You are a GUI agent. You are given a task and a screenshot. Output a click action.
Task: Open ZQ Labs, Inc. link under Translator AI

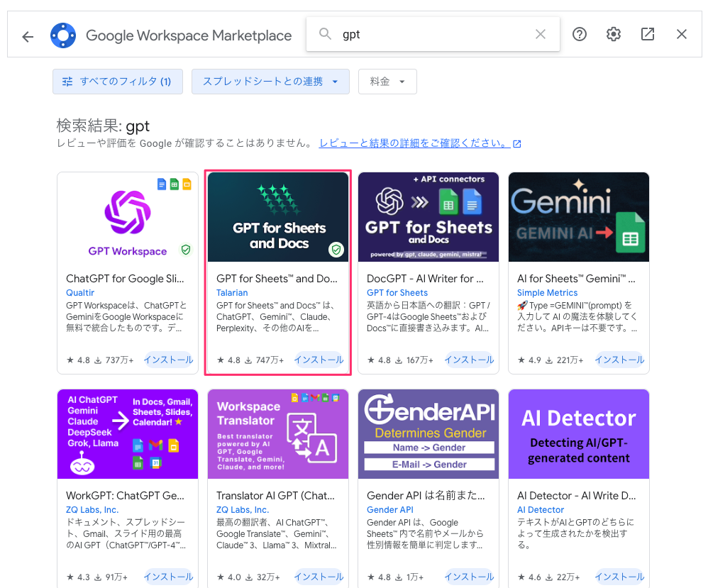[243, 509]
